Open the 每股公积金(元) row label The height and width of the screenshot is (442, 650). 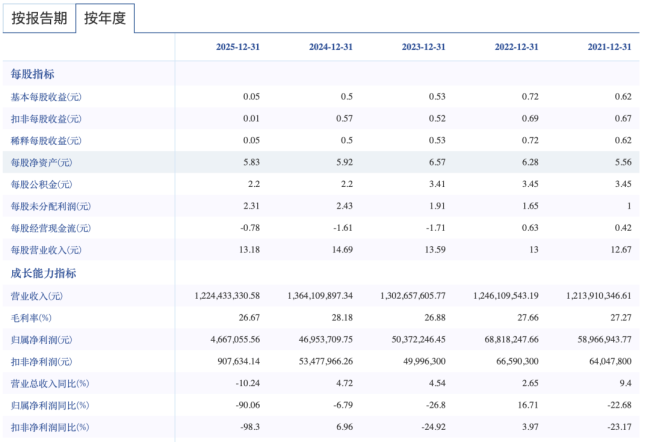41,185
